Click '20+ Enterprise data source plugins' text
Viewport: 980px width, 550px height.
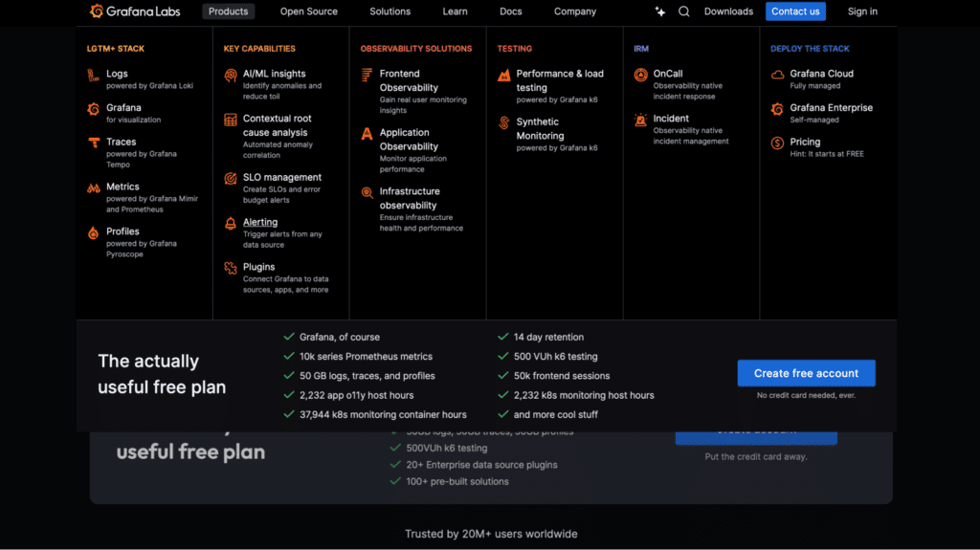(482, 465)
